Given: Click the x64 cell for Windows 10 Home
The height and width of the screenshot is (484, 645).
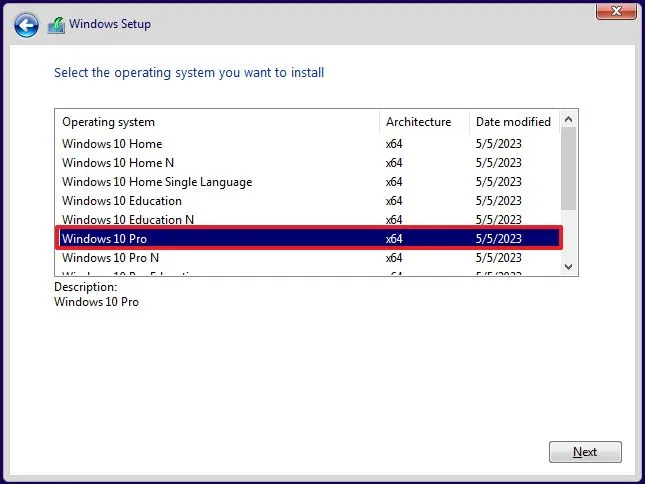Looking at the screenshot, I should tap(394, 144).
